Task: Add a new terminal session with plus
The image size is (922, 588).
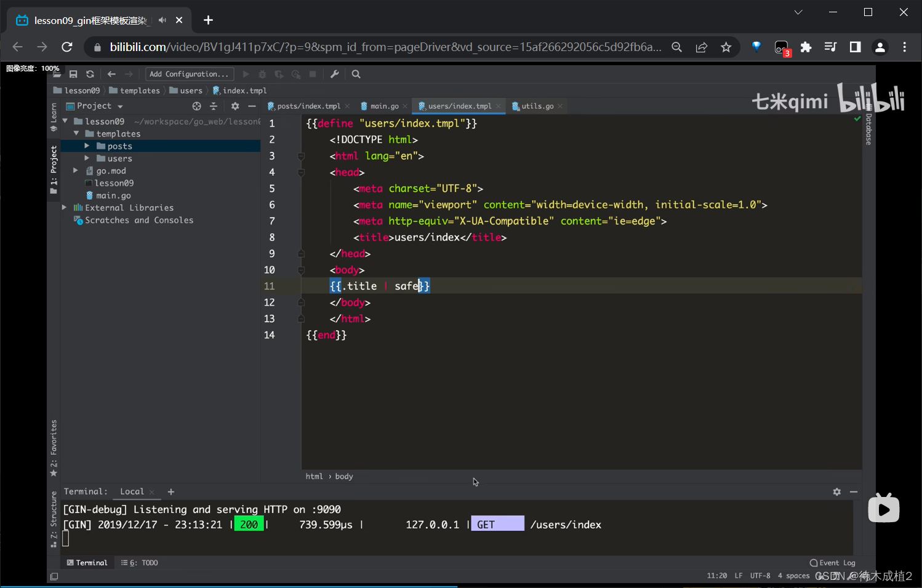Action: 171,492
